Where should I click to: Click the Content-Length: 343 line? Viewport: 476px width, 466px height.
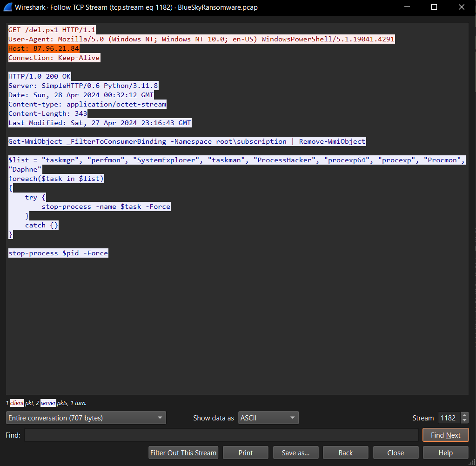[48, 113]
